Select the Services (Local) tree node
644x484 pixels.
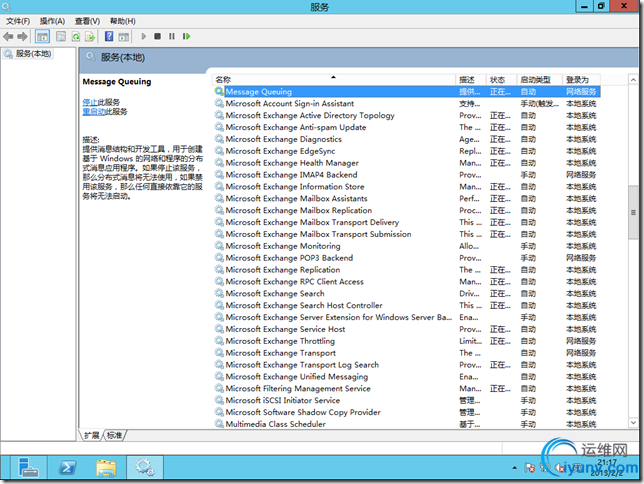pos(28,54)
